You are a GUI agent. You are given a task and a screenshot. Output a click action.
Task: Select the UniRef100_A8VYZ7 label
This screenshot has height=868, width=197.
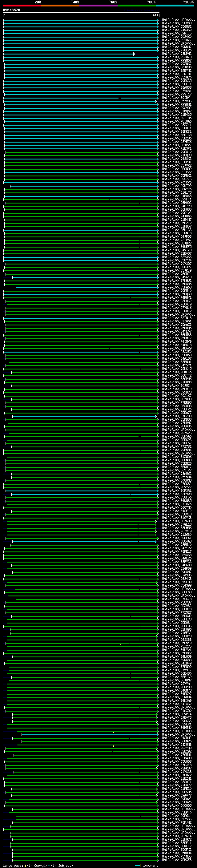[177, 487]
